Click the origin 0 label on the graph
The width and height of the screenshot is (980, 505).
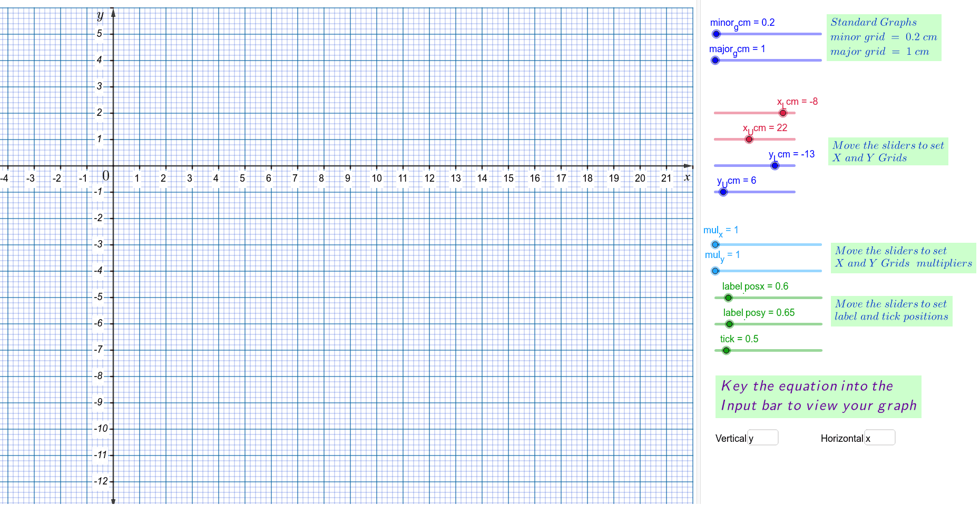(106, 176)
